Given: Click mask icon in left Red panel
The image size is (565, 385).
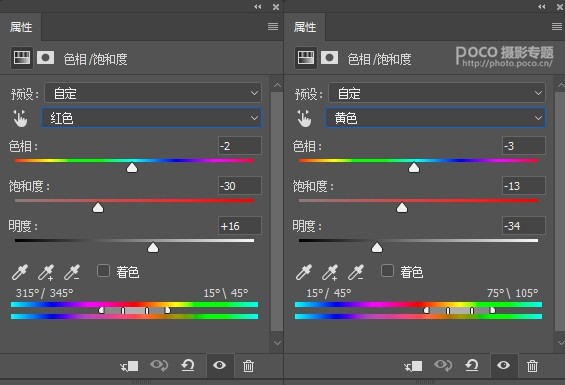Looking at the screenshot, I should [45, 58].
